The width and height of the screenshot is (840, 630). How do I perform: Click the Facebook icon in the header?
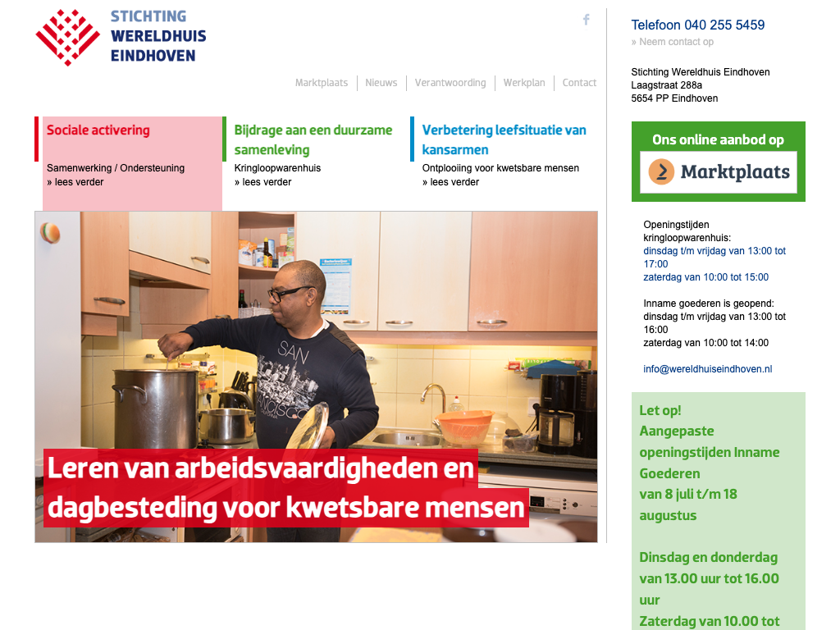(586, 20)
